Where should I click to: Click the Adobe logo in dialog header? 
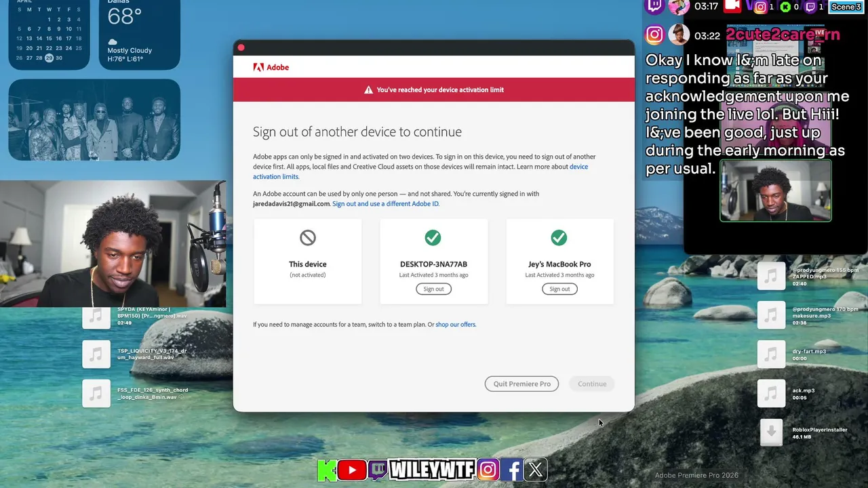coord(271,67)
